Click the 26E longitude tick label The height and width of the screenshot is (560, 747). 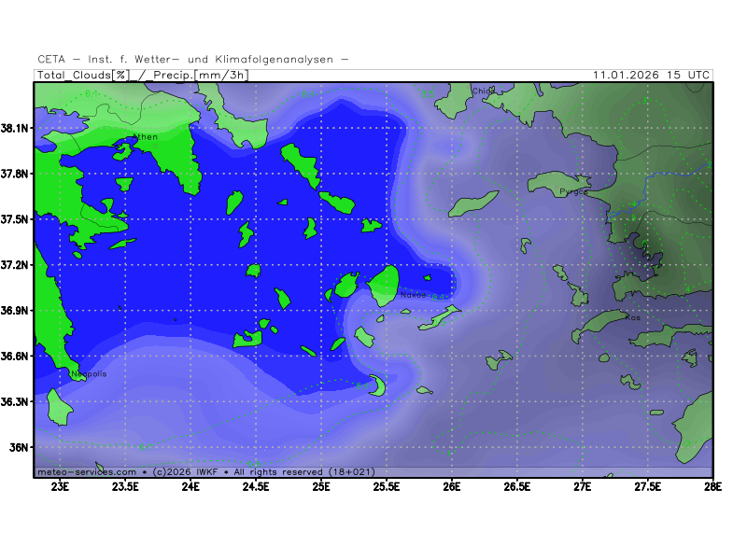point(452,486)
